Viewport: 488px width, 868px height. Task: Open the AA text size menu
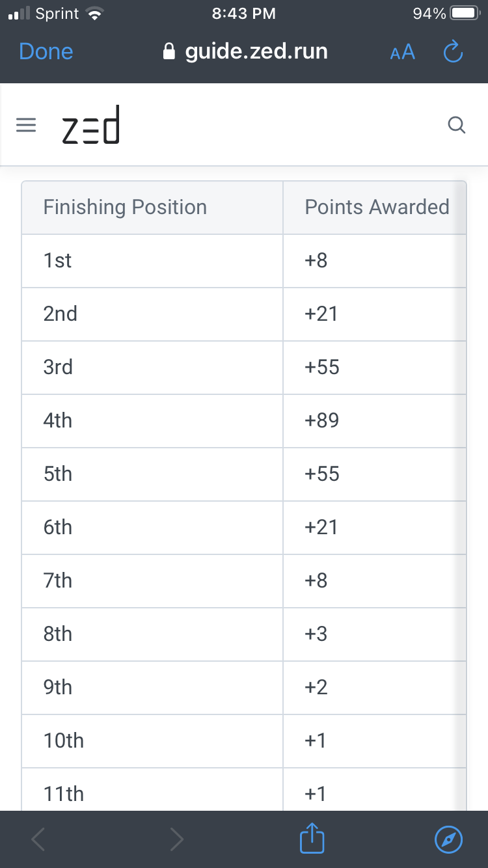(402, 52)
